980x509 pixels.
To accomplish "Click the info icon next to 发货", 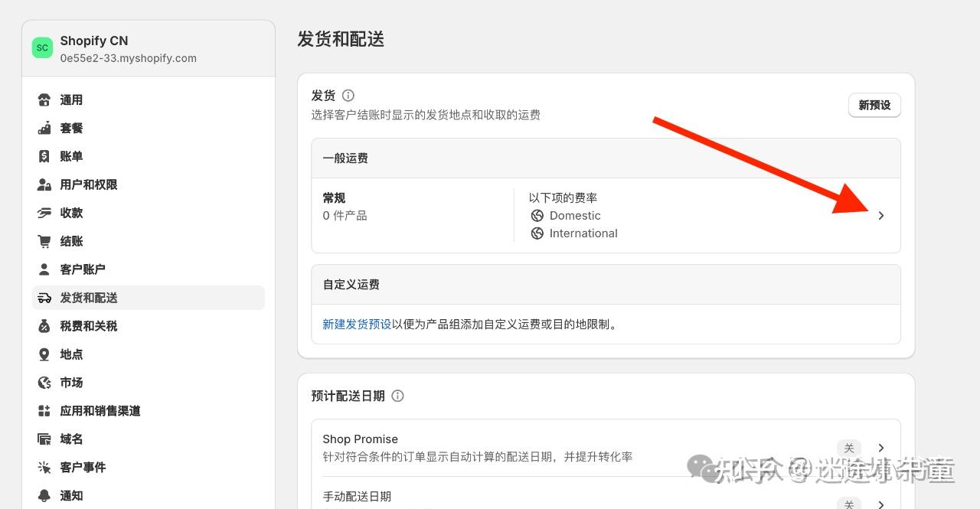I will click(x=348, y=95).
